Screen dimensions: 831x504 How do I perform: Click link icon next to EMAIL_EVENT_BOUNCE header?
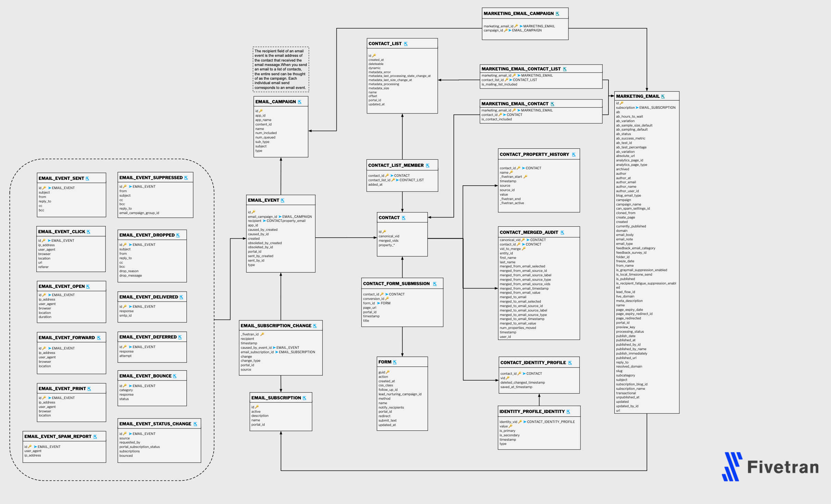point(175,376)
